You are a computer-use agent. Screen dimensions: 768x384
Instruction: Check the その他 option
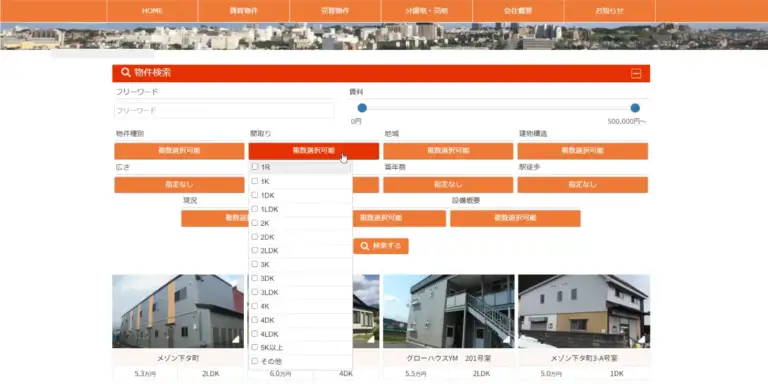pos(255,361)
